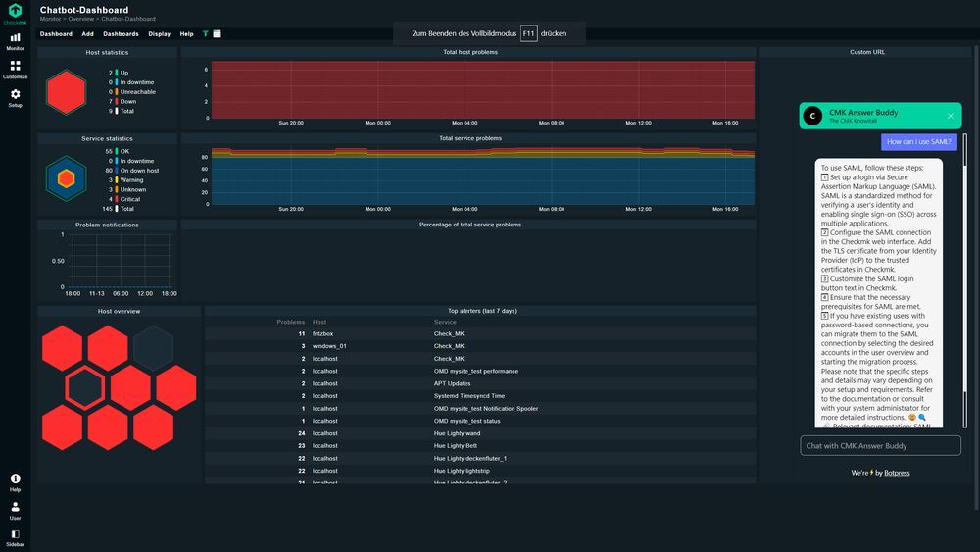Close the CMK Answer Buddy chat
Screen dimensions: 980x552
point(950,116)
